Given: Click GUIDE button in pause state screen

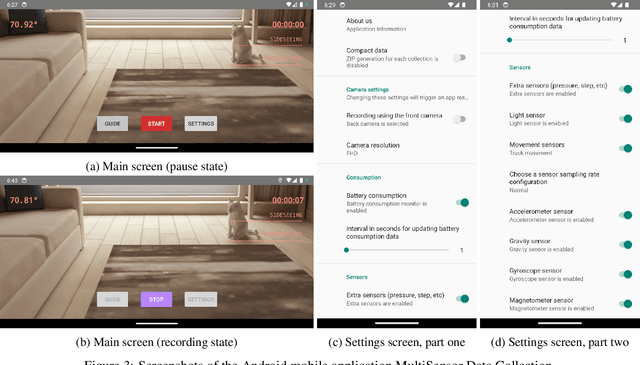Looking at the screenshot, I should 112,124.
